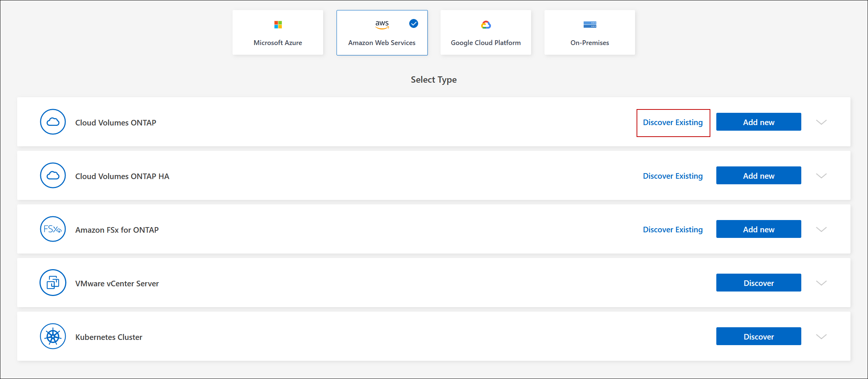Click the Microsoft Azure logo icon
Screen dimensions: 868x379
[x=278, y=25]
